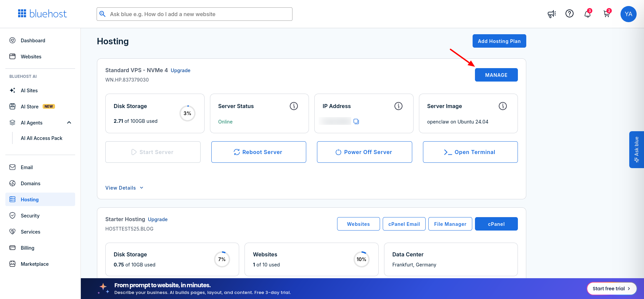Click the AI Store sidebar icon
The height and width of the screenshot is (299, 644).
[12, 106]
